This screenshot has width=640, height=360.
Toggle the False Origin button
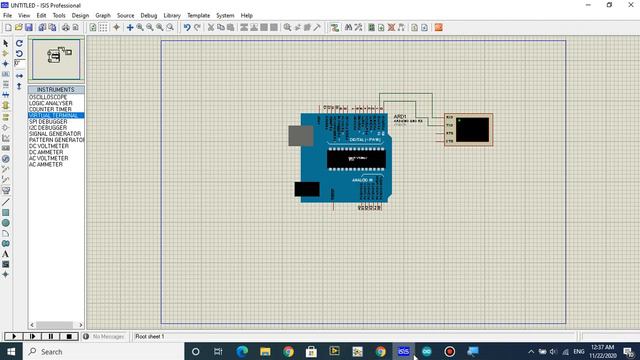click(116, 27)
